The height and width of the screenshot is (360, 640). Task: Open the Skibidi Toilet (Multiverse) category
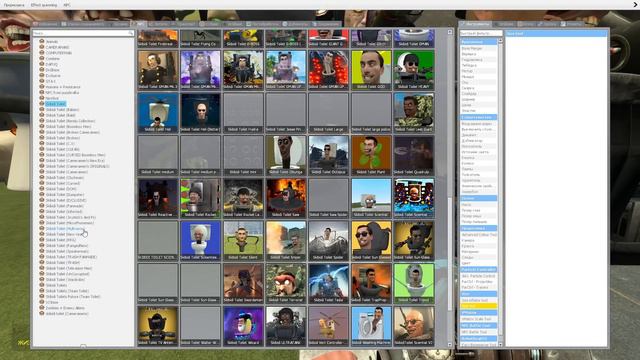pyautogui.click(x=64, y=229)
